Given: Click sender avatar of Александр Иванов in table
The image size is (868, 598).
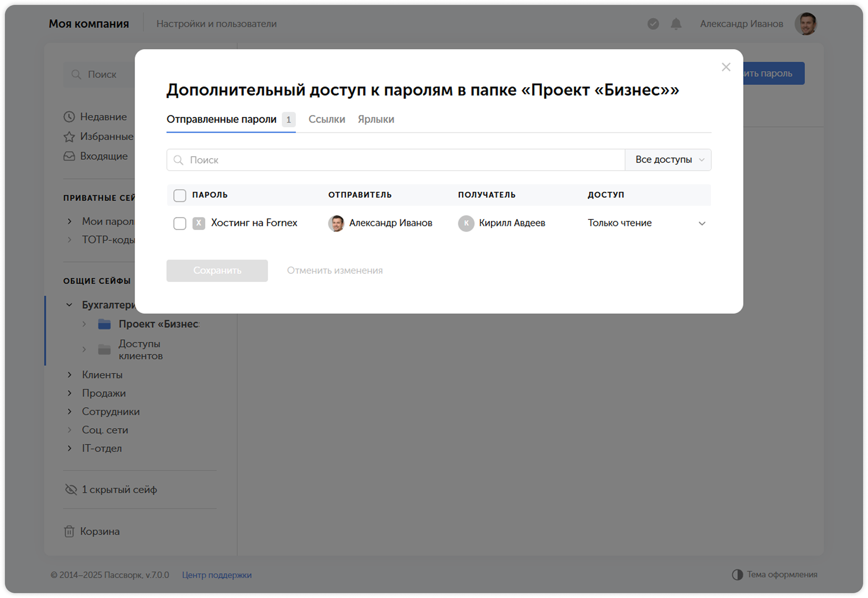Looking at the screenshot, I should (x=336, y=223).
